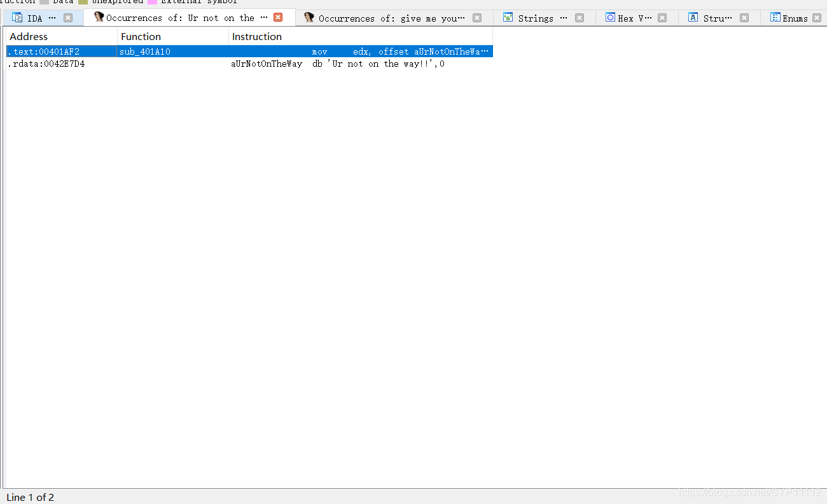Image resolution: width=827 pixels, height=504 pixels.
Task: Switch to the IDA view tab
Action: pyautogui.click(x=43, y=18)
